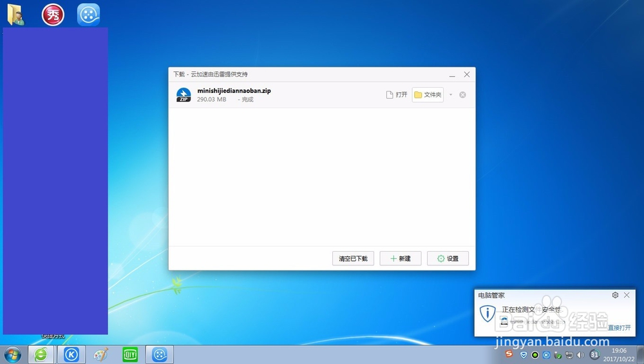Click the Kugou tray icon

(x=546, y=355)
